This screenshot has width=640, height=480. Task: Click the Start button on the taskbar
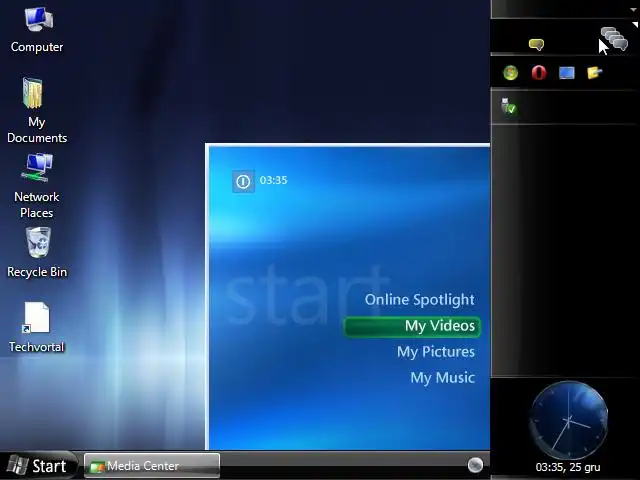pos(38,465)
